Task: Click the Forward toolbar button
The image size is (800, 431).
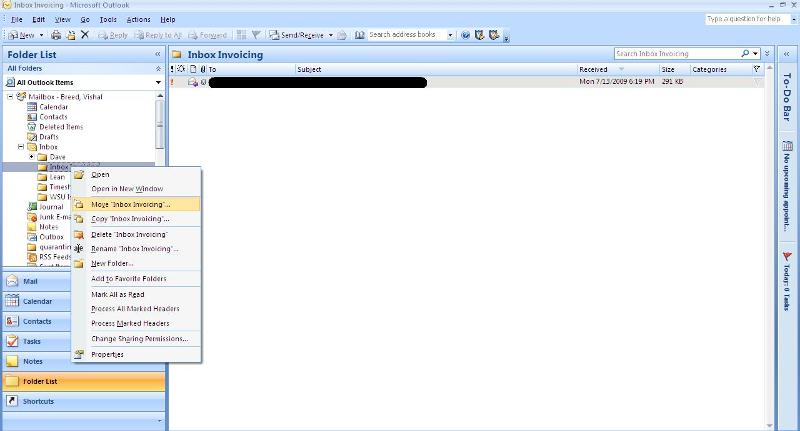Action: [x=208, y=35]
